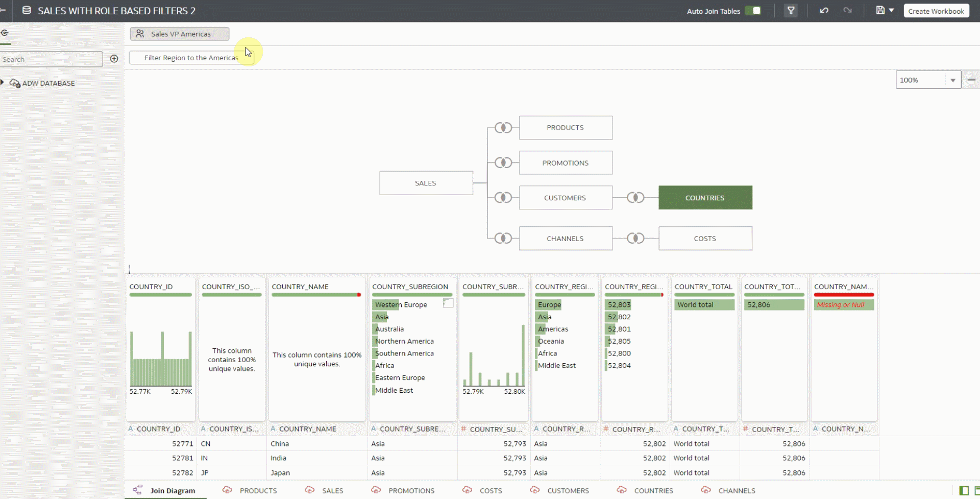Open the filter funnel icon in header

tap(791, 11)
